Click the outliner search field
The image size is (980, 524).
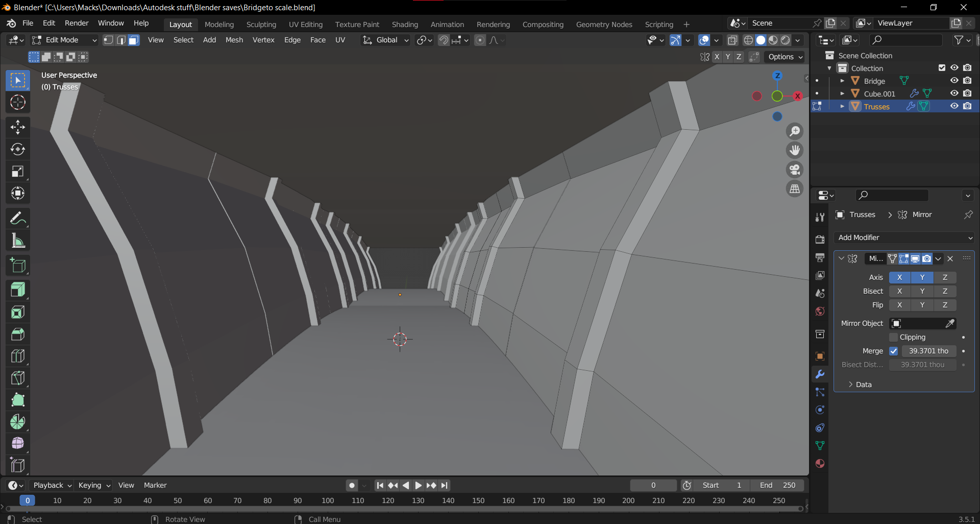pos(906,40)
